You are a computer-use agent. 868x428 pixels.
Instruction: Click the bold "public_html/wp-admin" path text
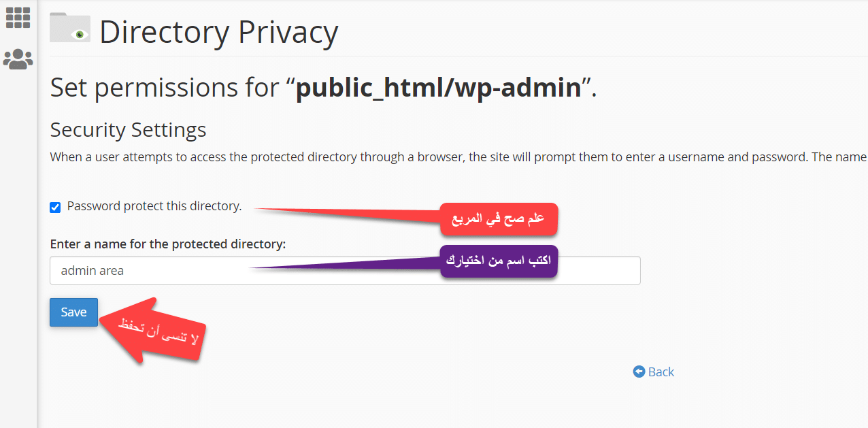click(x=439, y=88)
